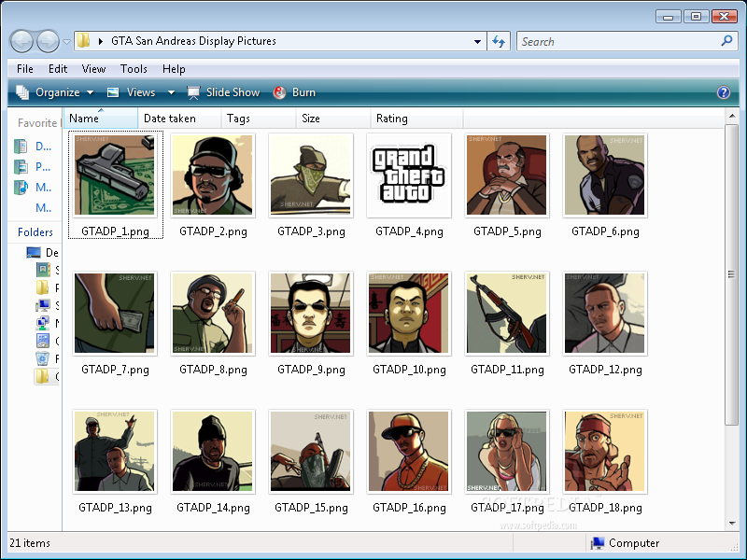Click the blue Help question mark icon

723,92
